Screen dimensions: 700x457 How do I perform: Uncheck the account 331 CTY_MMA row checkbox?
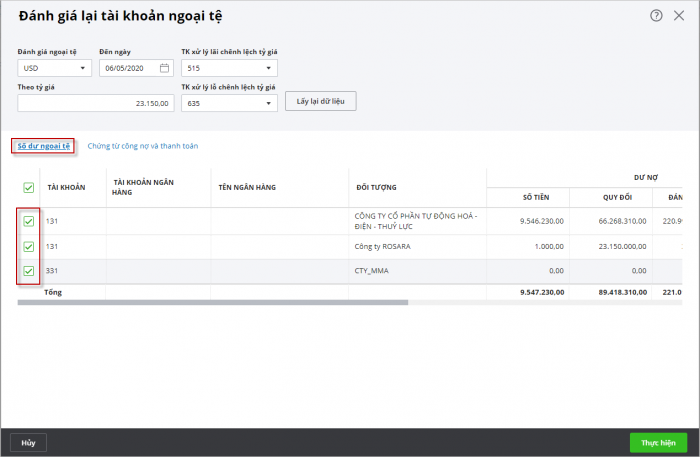click(x=29, y=271)
